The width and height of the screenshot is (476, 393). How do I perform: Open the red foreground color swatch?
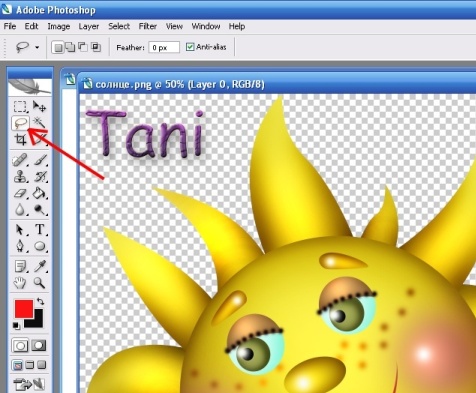pyautogui.click(x=24, y=309)
